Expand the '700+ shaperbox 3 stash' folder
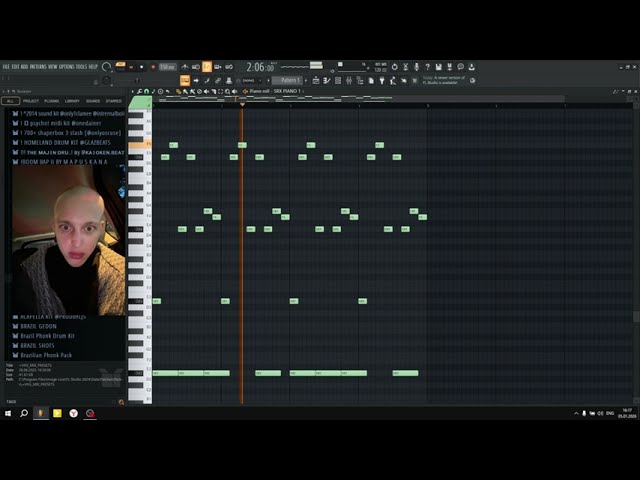Viewport: 640px width, 480px height. coord(67,133)
